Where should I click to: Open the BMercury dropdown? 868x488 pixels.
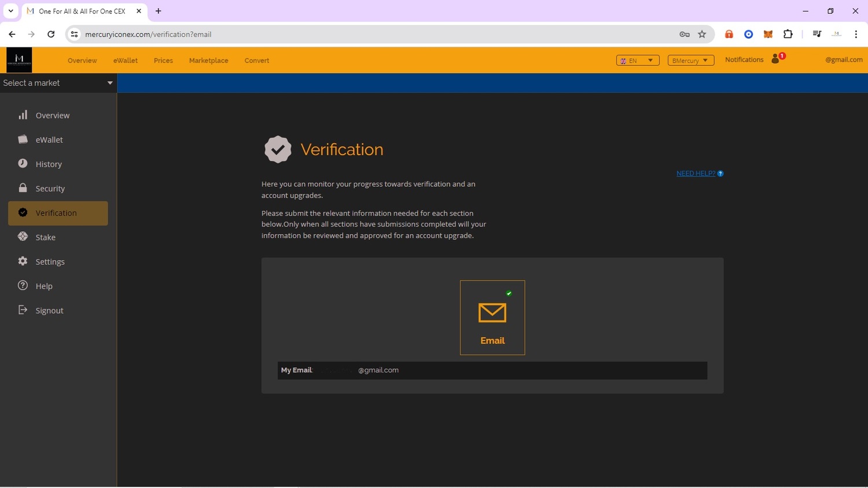pos(691,60)
